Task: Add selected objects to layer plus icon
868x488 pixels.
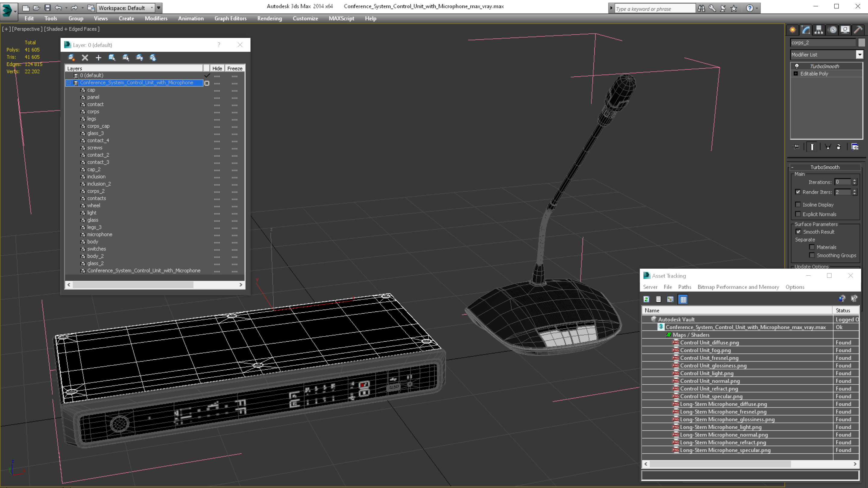Action: coord(98,58)
